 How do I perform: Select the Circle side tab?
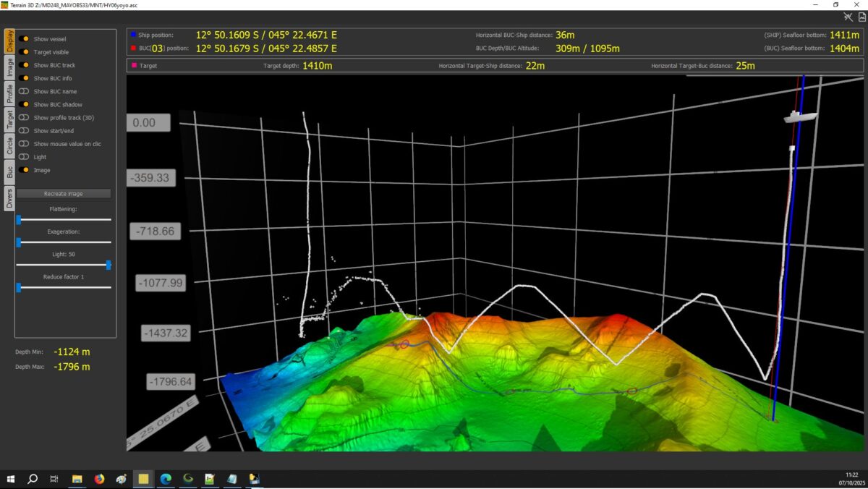click(9, 145)
